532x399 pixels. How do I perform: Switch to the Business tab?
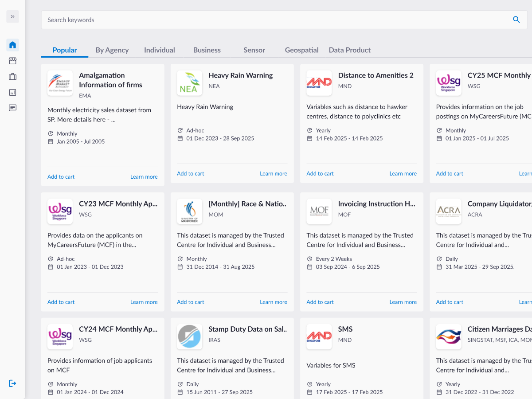coord(207,50)
